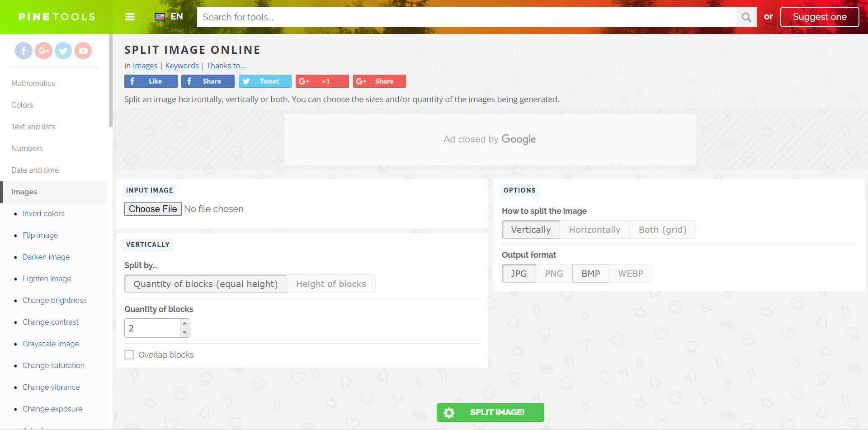Screen dimensions: 868x430
Task: Select PNG output format
Action: tap(554, 274)
